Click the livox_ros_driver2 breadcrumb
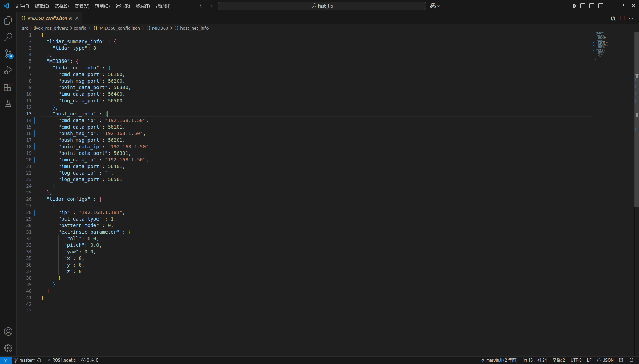Image resolution: width=639 pixels, height=364 pixels. (51, 28)
